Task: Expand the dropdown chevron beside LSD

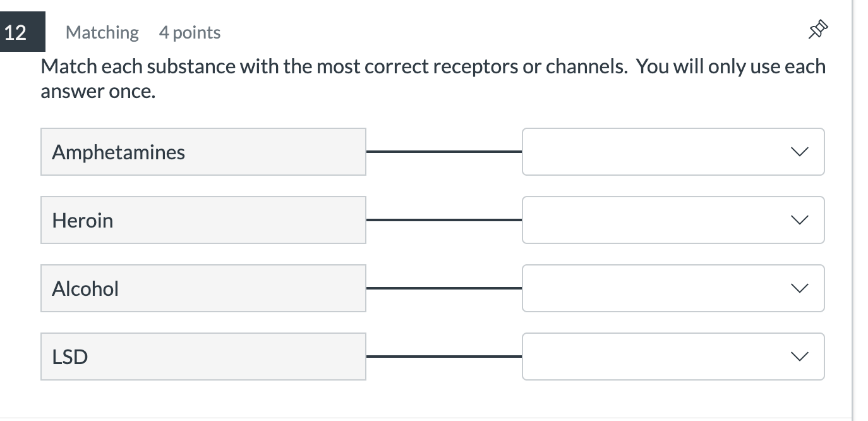Action: [x=799, y=357]
